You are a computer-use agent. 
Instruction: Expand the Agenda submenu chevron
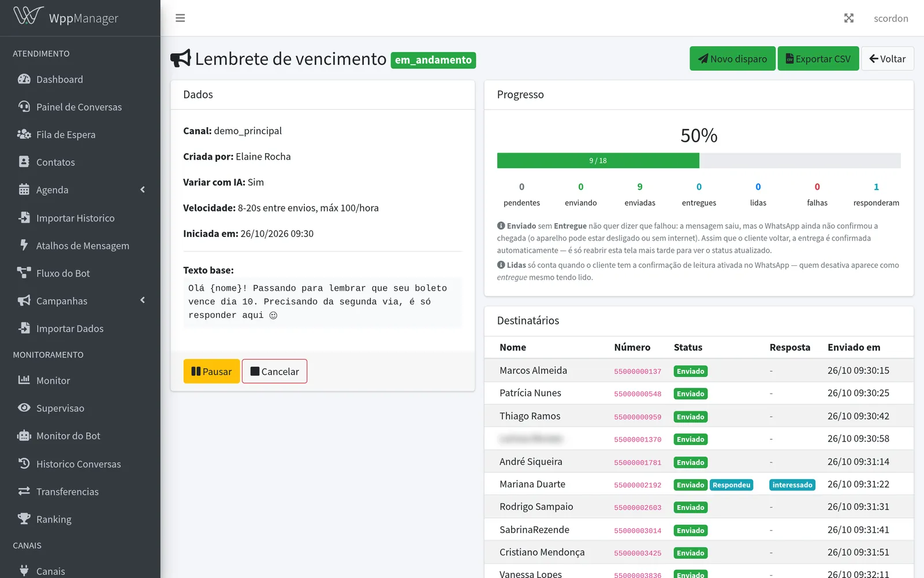(143, 190)
